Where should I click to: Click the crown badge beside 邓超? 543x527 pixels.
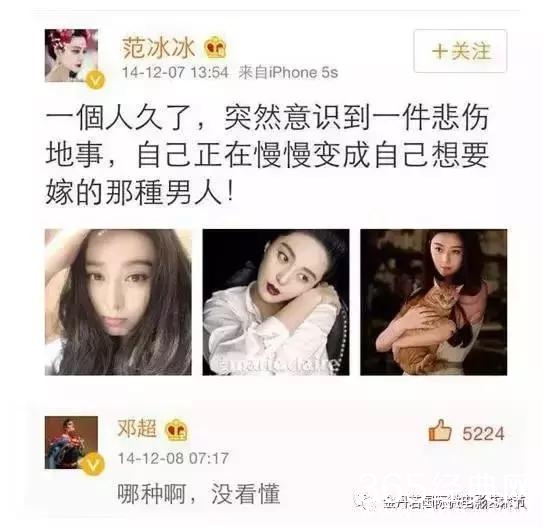(177, 430)
